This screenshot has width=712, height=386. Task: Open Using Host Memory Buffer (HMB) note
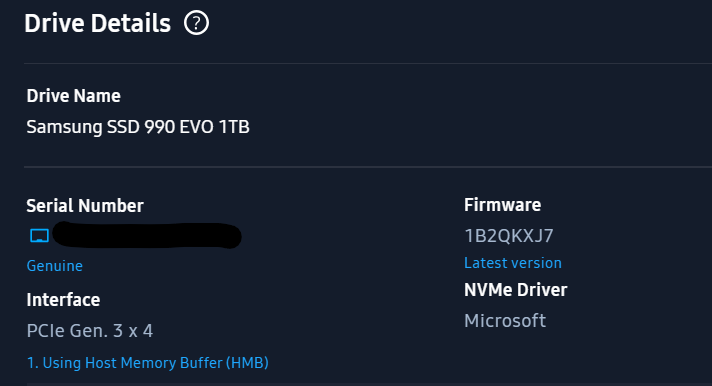[148, 363]
